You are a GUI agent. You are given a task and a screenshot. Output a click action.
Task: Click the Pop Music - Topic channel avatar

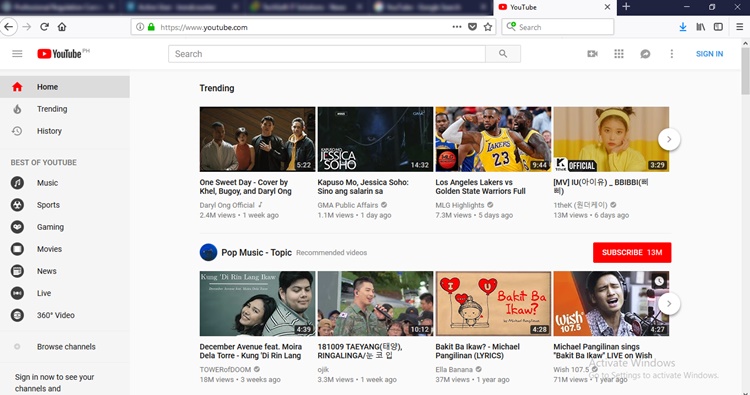click(208, 252)
